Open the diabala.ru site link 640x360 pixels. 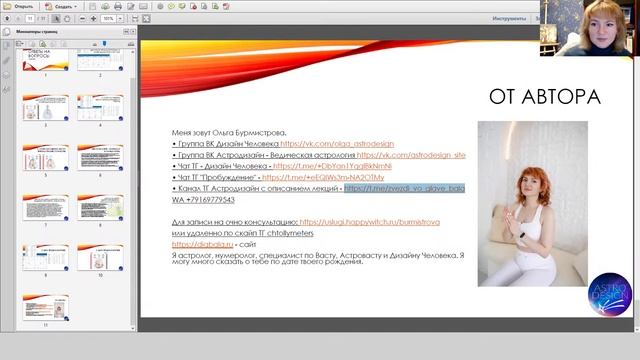pos(202,244)
